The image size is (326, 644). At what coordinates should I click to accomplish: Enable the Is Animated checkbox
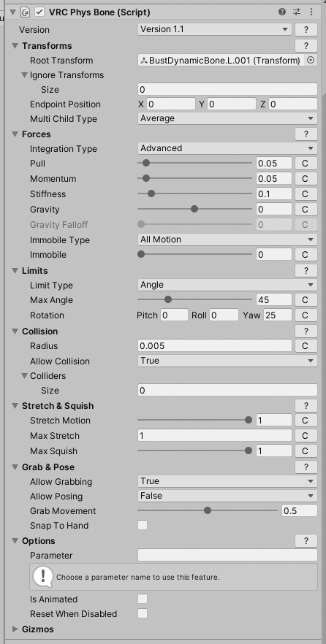[143, 599]
